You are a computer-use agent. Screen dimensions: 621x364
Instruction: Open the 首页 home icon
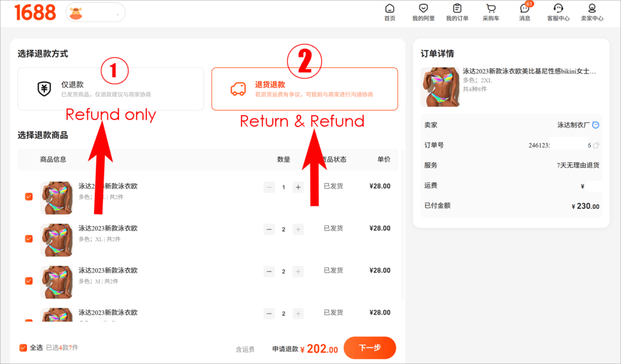point(390,12)
